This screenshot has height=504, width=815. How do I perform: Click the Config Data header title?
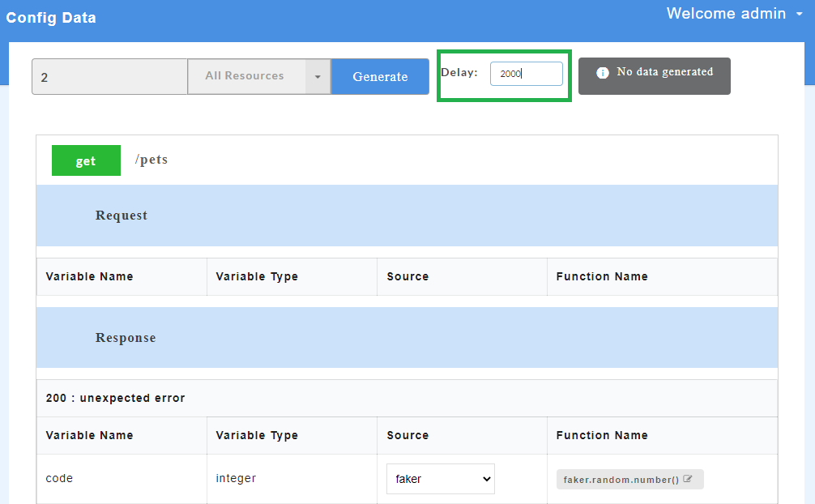point(51,18)
